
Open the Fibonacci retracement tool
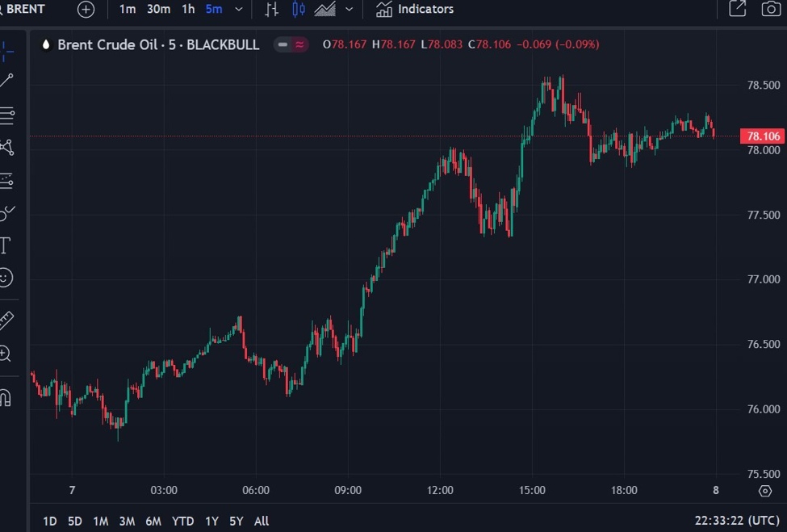(6, 114)
